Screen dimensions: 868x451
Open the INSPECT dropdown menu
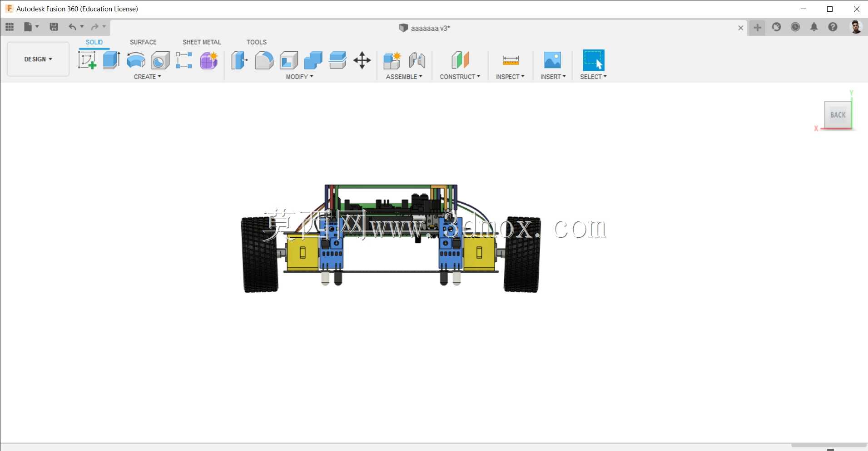pyautogui.click(x=510, y=77)
